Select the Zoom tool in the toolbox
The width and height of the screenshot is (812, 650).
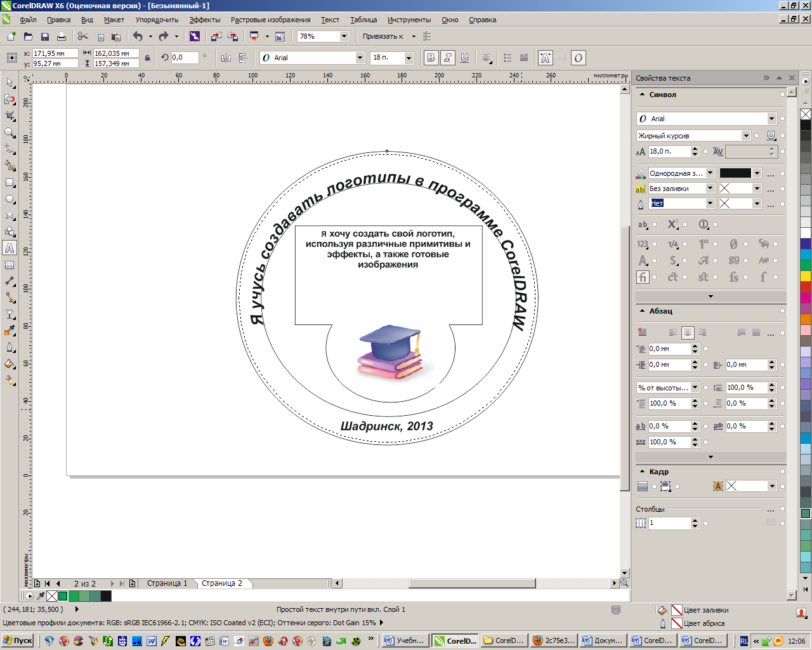(x=10, y=133)
